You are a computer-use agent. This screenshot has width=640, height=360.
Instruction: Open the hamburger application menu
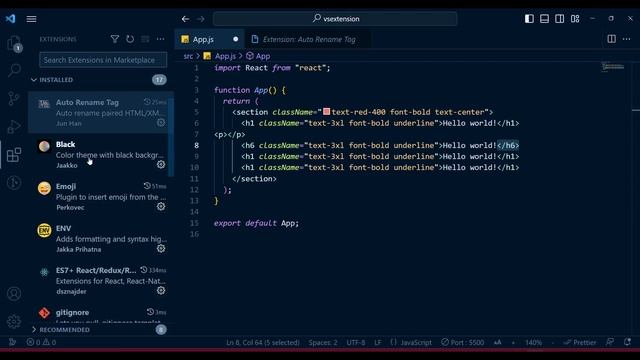coord(31,19)
